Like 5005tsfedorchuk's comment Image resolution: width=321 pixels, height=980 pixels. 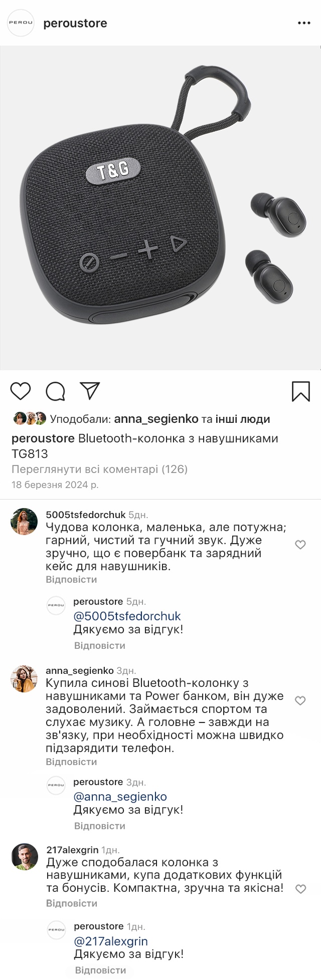click(300, 545)
